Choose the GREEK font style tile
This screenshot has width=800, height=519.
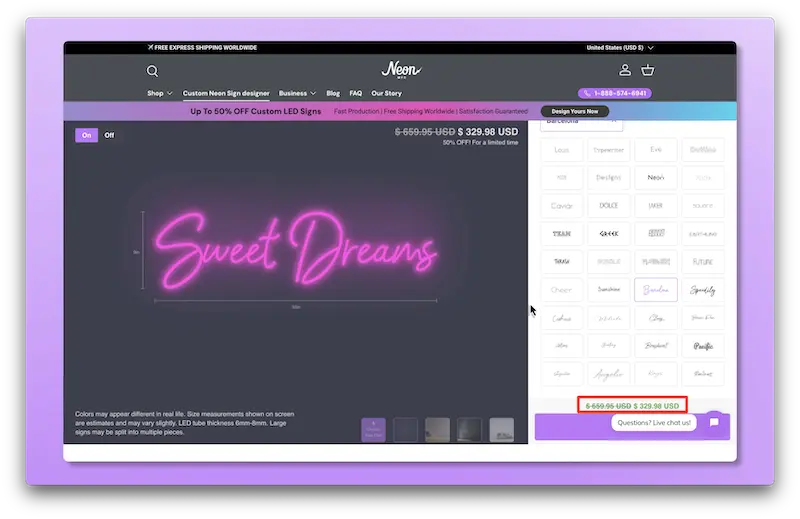(609, 234)
